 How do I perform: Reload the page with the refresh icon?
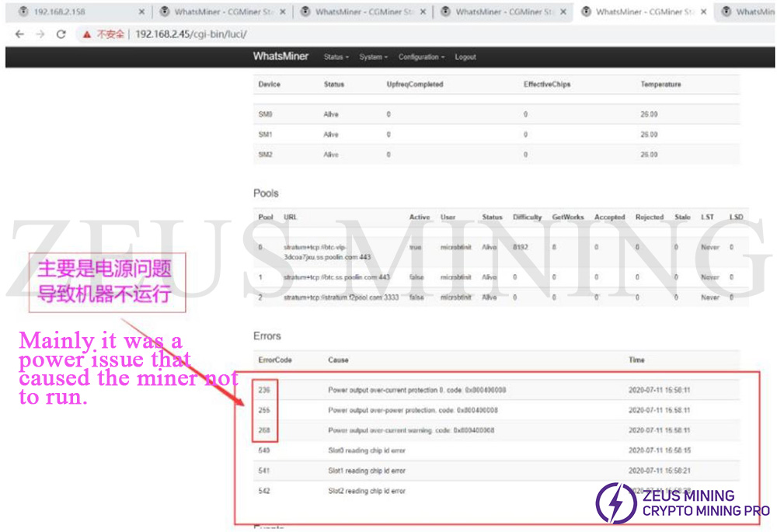click(61, 34)
